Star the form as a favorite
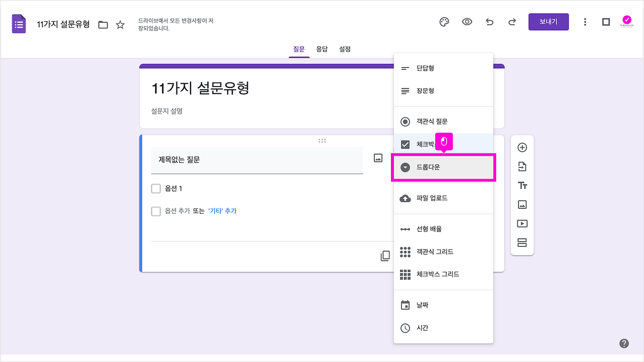 pos(120,24)
